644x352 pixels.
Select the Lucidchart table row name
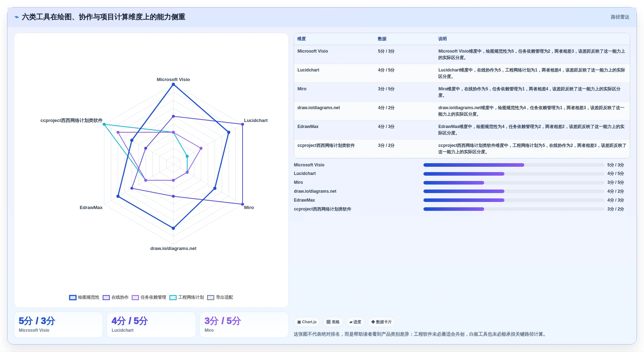[x=308, y=70]
